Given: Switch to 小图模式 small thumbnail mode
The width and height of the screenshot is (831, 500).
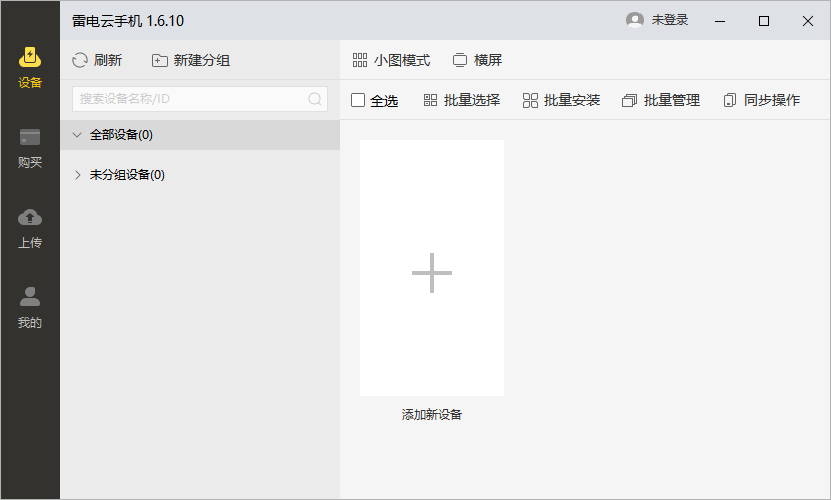Looking at the screenshot, I should [x=391, y=60].
